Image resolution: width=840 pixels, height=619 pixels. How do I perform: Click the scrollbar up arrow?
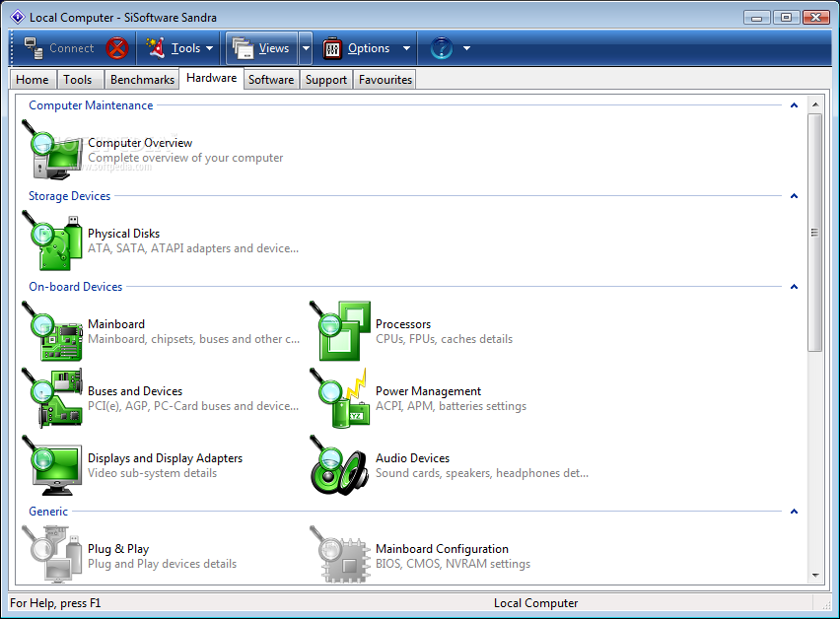pyautogui.click(x=814, y=104)
